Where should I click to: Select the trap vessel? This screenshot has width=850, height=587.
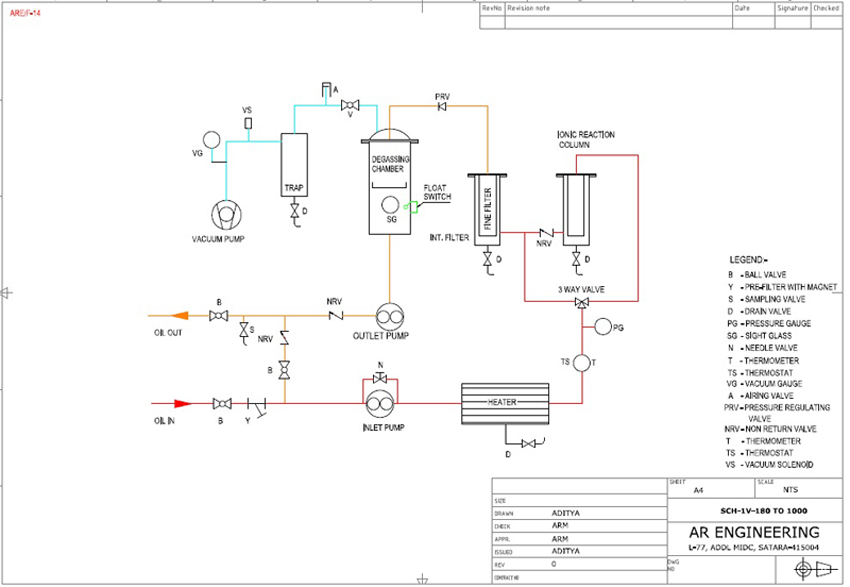[293, 167]
